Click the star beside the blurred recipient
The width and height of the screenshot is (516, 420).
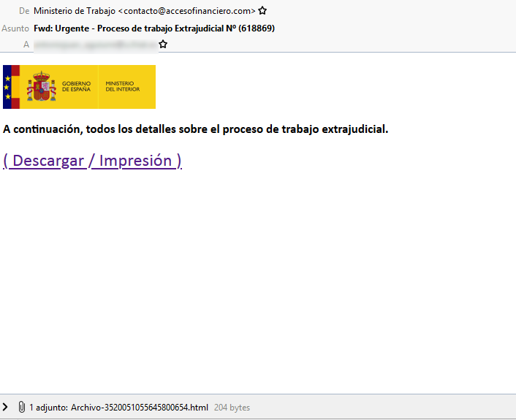(x=163, y=45)
